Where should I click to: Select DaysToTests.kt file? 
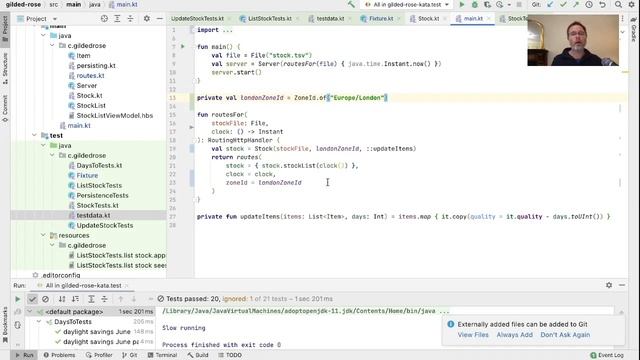click(x=99, y=165)
